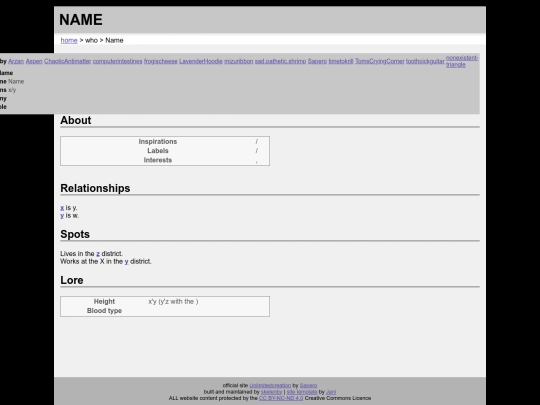Viewport: 540px width, 405px height.
Task: Click the Relationships section heading
Action: click(x=95, y=188)
